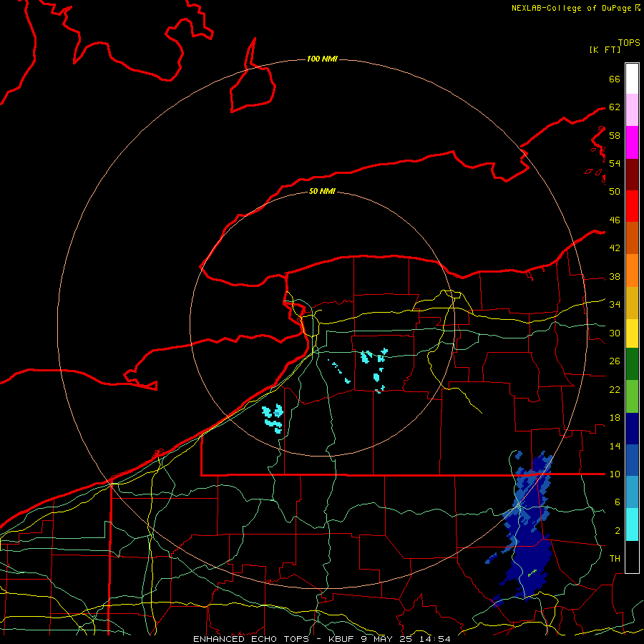Image resolution: width=644 pixels, height=644 pixels.
Task: Click the dark orange 42 kft legend swatch
Action: pos(632,238)
